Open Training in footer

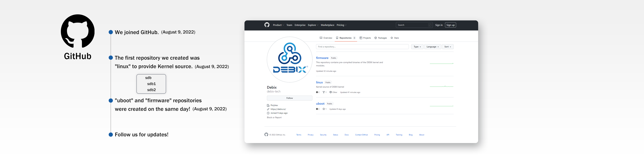pos(399,135)
